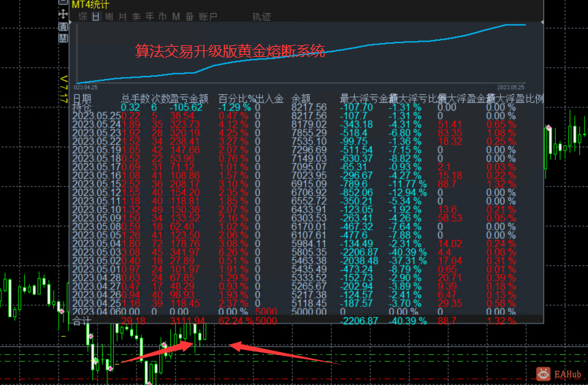588x385 pixels.
Task: Click profit value 341.97
Action: point(186,252)
